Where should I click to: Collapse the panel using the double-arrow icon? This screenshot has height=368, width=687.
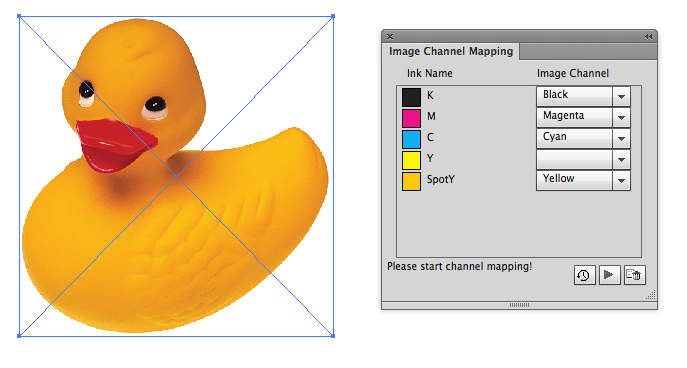[x=648, y=37]
